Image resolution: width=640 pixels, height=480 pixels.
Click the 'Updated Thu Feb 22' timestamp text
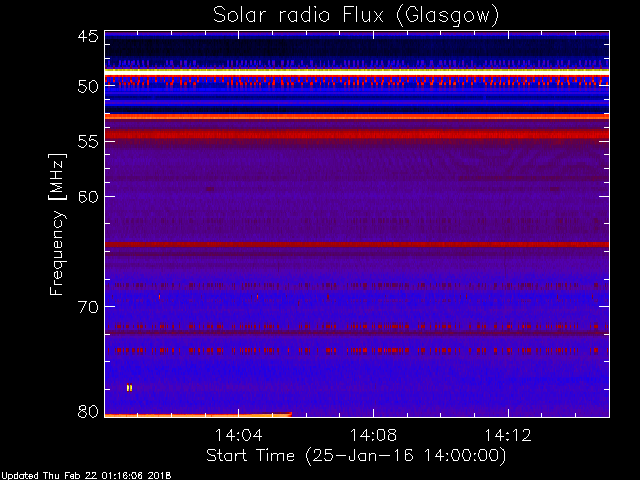(86, 476)
